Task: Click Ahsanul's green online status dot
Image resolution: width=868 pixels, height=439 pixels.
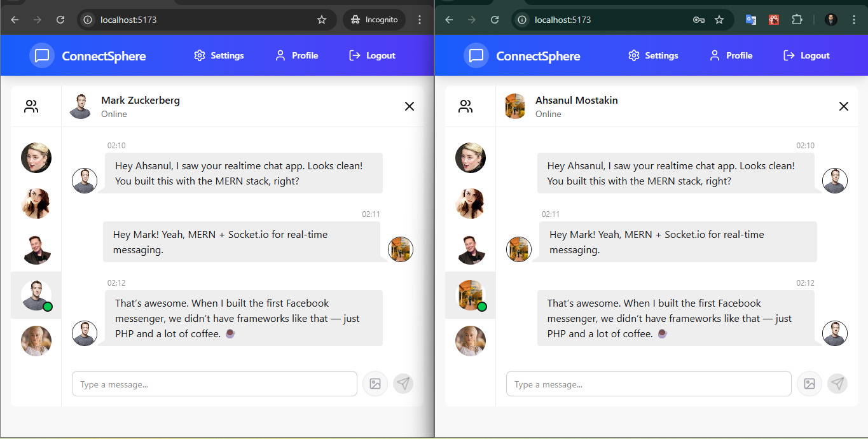Action: tap(481, 307)
